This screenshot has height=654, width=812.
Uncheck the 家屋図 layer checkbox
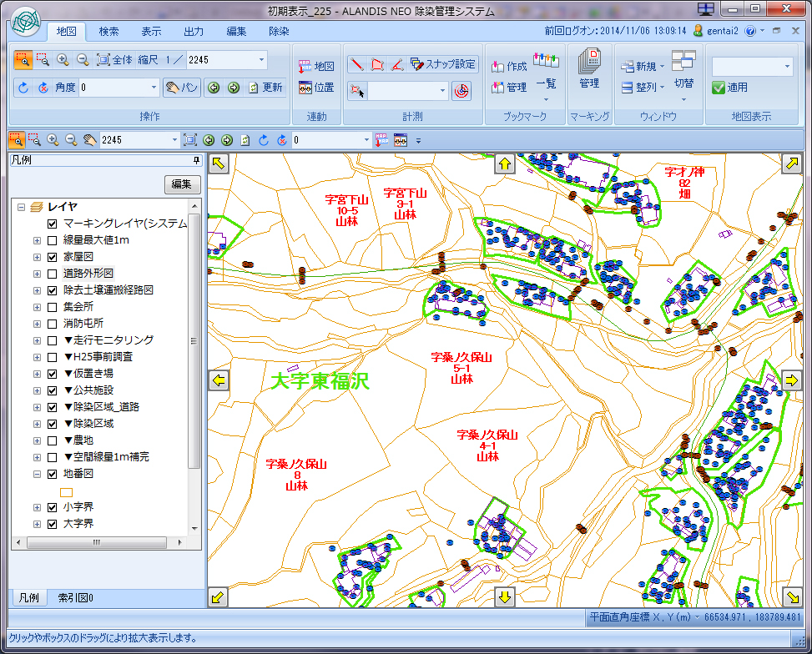[53, 257]
